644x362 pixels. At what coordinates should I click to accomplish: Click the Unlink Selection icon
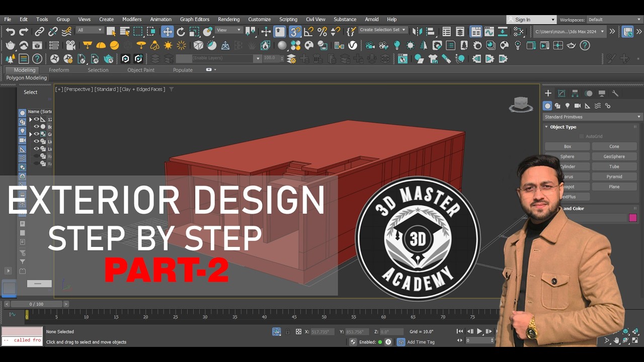pos(53,32)
